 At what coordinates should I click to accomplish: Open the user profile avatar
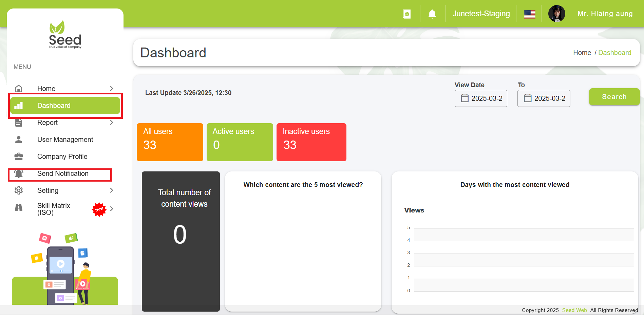click(x=556, y=14)
